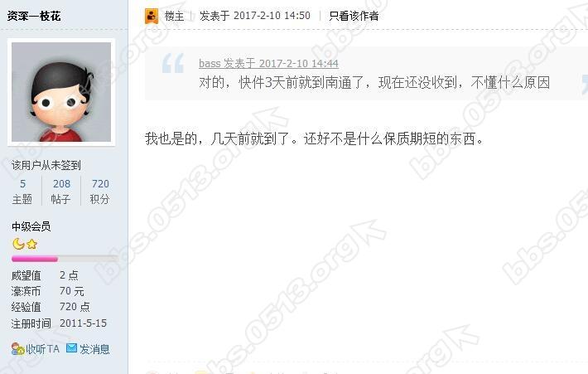Open 资深一枝花 username profile link
This screenshot has width=588, height=374.
click(x=34, y=16)
